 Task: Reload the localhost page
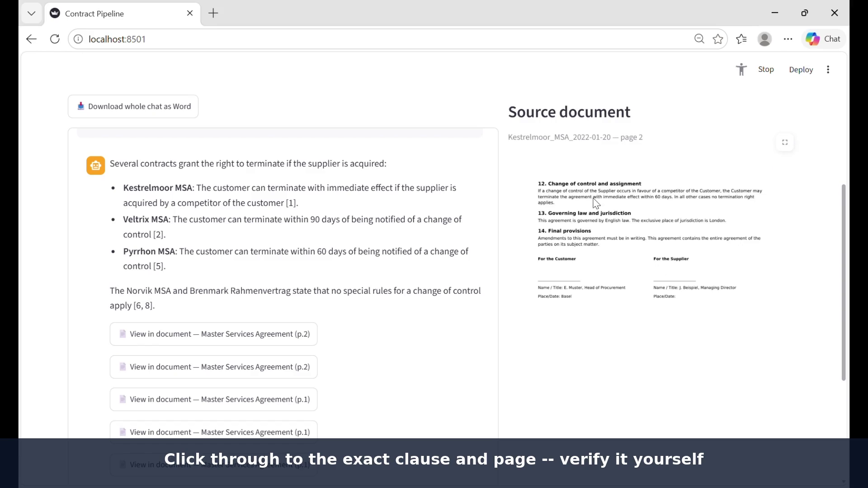55,39
